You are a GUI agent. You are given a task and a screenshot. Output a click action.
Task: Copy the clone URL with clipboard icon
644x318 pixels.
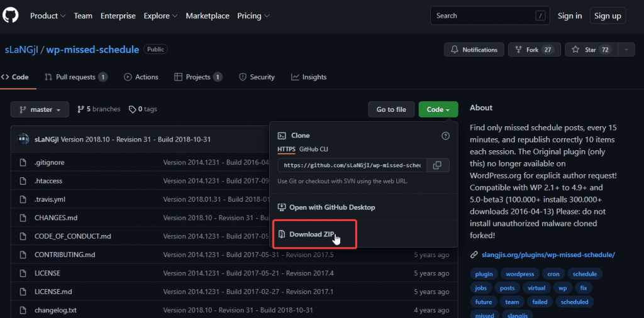point(438,165)
